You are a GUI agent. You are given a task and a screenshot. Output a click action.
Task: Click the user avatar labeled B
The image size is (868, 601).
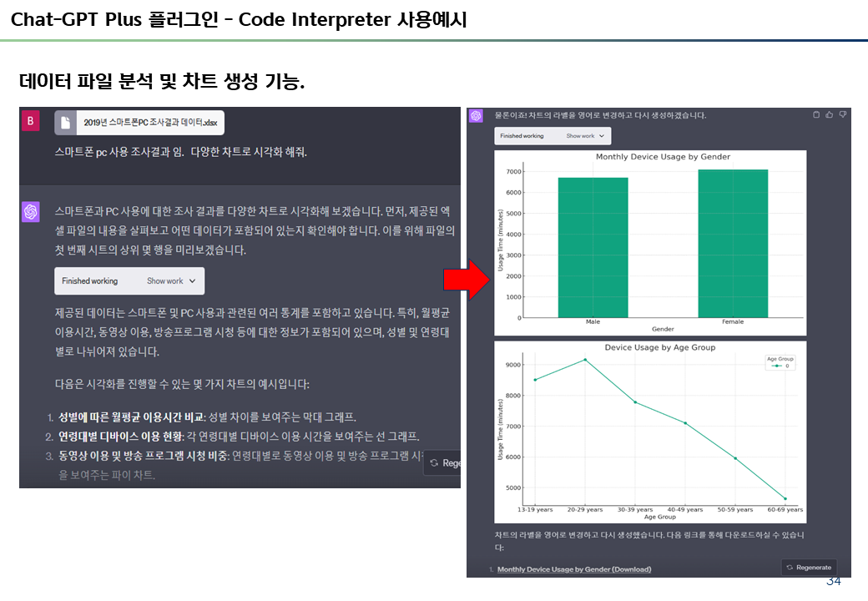[x=30, y=121]
